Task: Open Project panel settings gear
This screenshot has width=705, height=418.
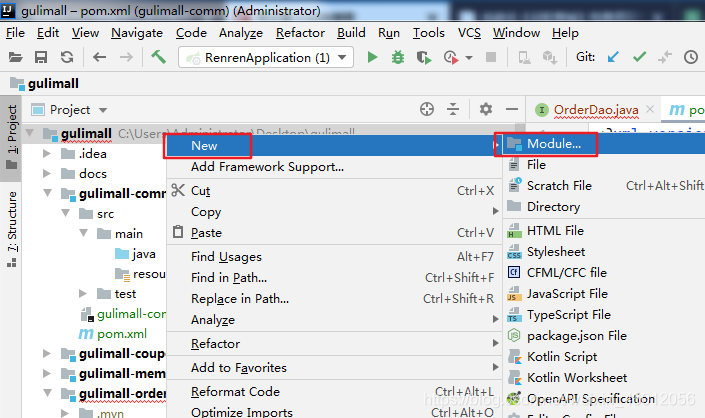Action: tap(486, 109)
